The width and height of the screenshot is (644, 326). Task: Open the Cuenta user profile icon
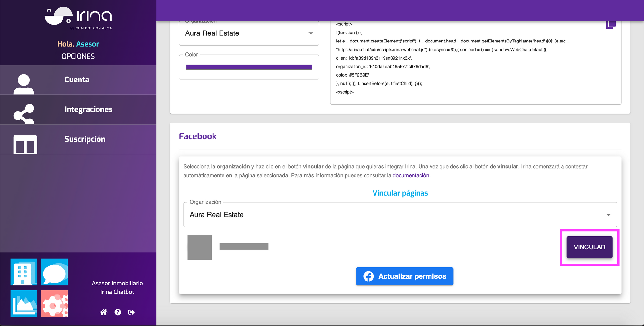[24, 84]
